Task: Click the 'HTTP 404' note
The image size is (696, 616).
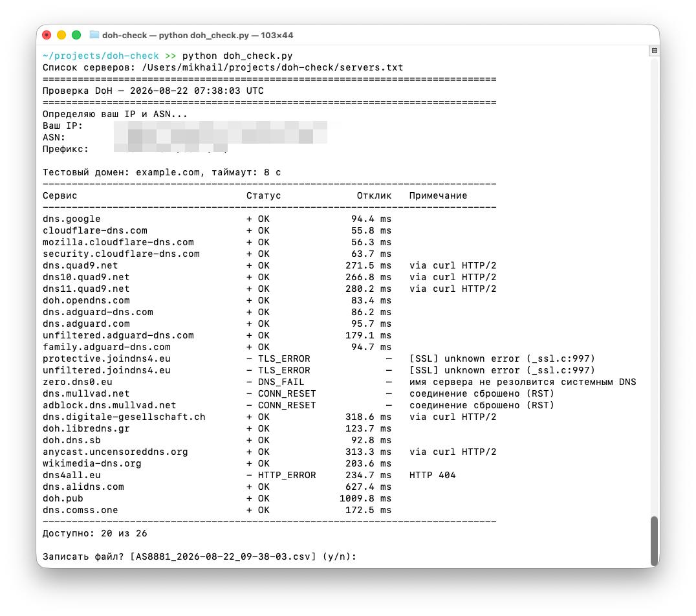Action: point(432,475)
